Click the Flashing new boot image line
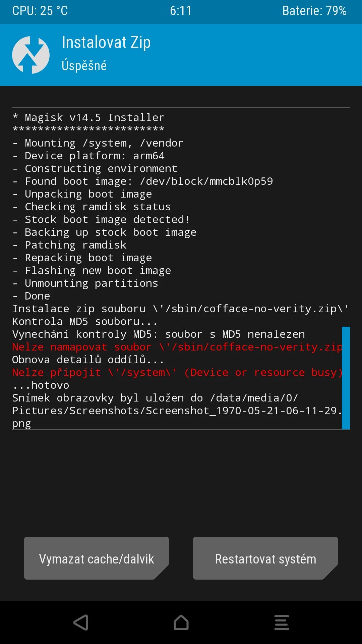 (92, 270)
